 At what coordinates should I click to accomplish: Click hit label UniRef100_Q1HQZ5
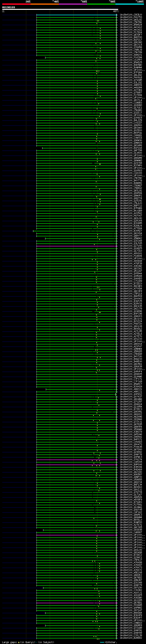point(131,249)
